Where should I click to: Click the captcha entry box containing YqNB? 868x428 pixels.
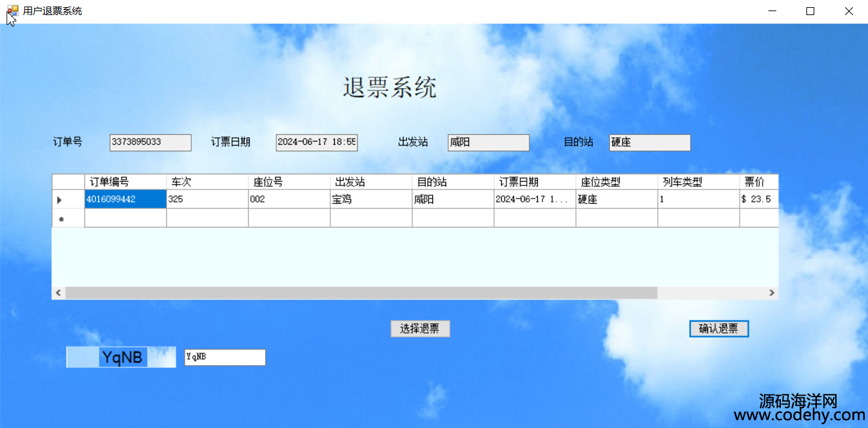click(x=225, y=357)
